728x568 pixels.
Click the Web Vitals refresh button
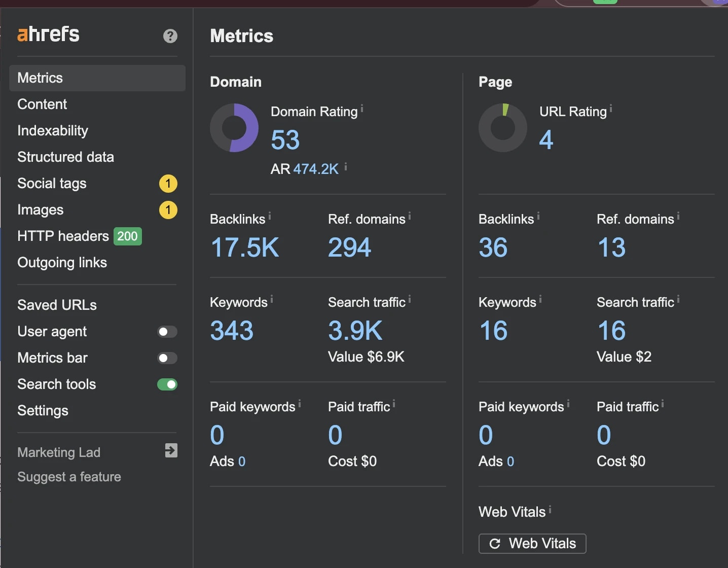pyautogui.click(x=532, y=544)
